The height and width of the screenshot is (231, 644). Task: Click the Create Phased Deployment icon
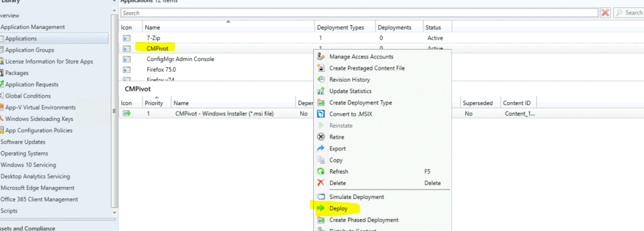click(321, 220)
